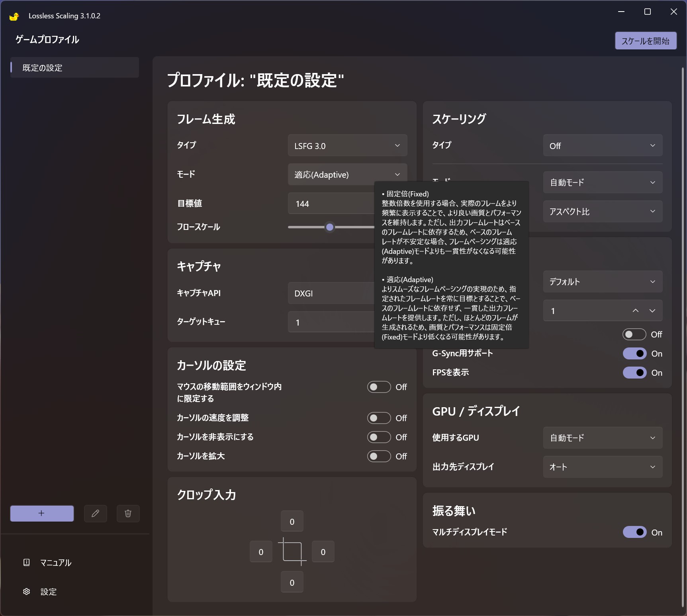Toggle カーソルの速度を調整 switch
The width and height of the screenshot is (687, 616).
coord(379,418)
